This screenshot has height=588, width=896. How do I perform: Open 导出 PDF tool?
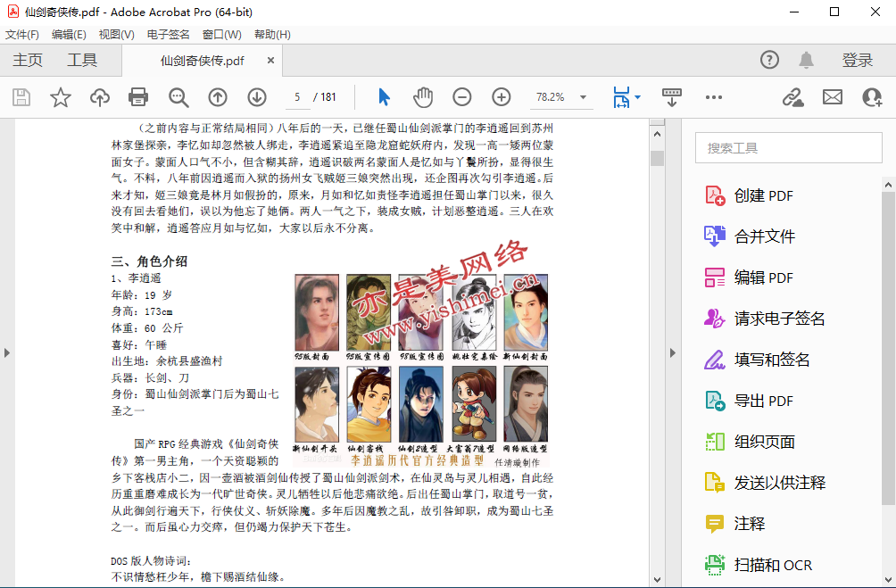(x=749, y=401)
